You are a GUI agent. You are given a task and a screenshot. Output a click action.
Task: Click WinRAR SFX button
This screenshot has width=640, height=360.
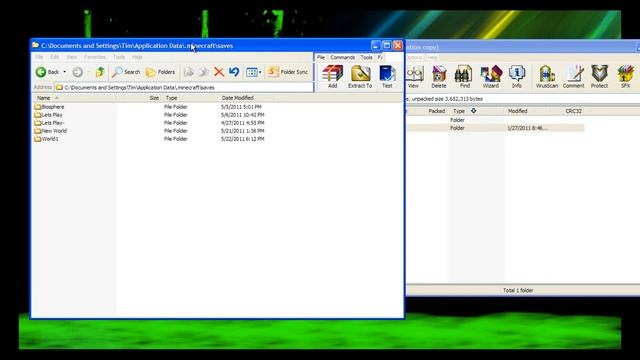[625, 77]
